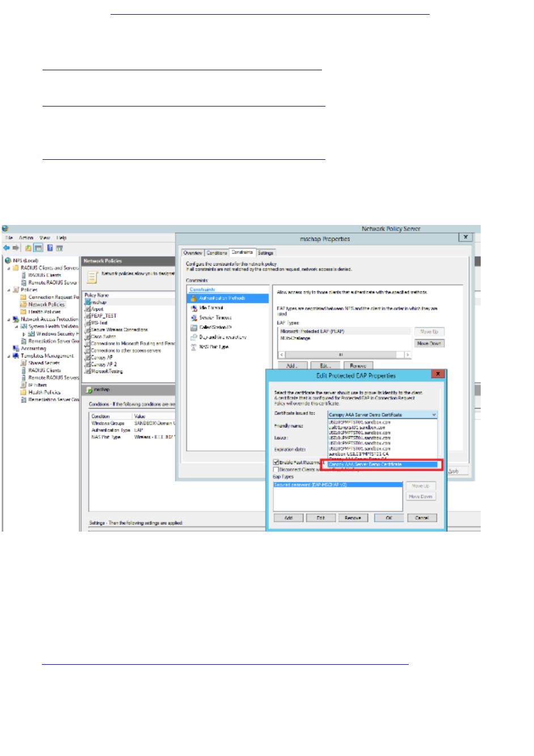Click the NPS (Local) globe icon
This screenshot has height=756, width=534.
click(x=8, y=261)
